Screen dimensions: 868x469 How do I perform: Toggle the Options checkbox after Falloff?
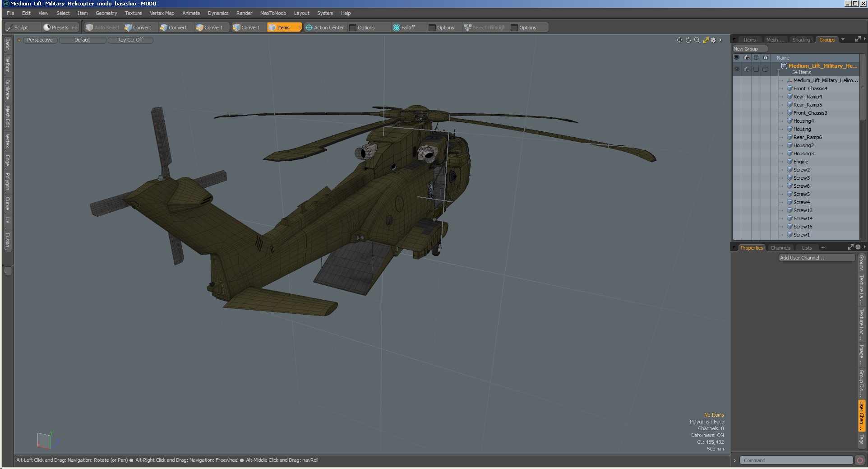tap(432, 28)
